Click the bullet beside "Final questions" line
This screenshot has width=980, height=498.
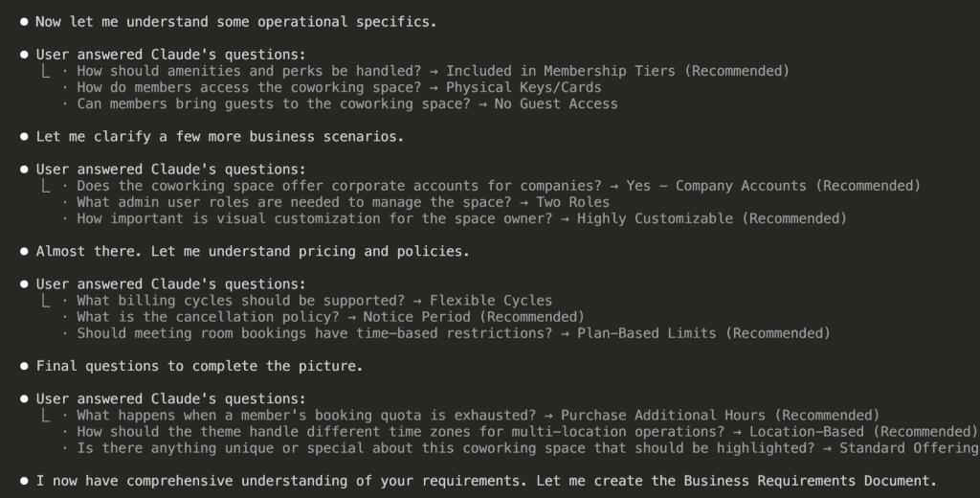click(24, 366)
